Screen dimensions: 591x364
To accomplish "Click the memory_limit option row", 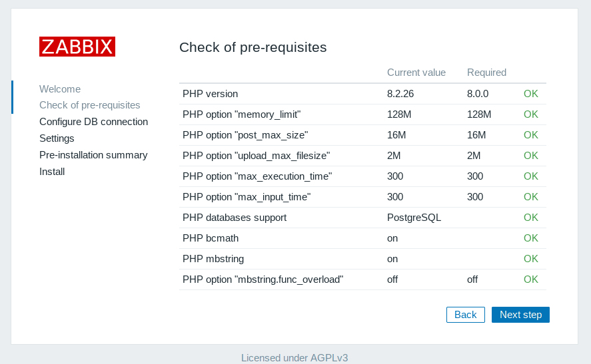I will (241, 114).
